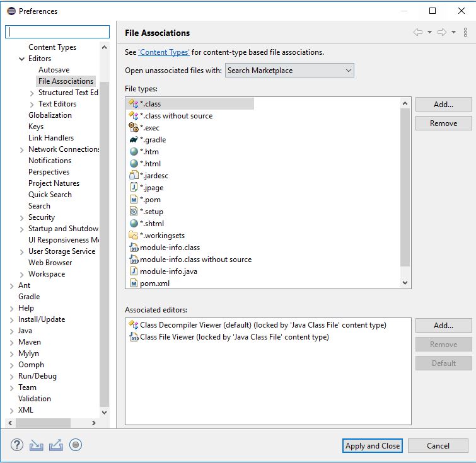476x463 pixels.
Task: Click the Forward navigation arrow icon
Action: (442, 32)
